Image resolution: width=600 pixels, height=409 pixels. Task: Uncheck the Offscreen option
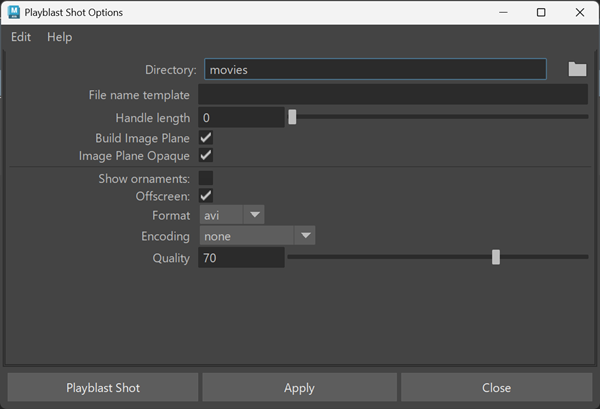pos(206,196)
